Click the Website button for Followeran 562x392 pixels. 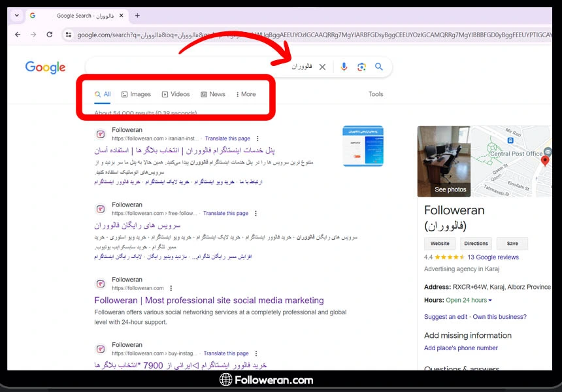pyautogui.click(x=439, y=244)
